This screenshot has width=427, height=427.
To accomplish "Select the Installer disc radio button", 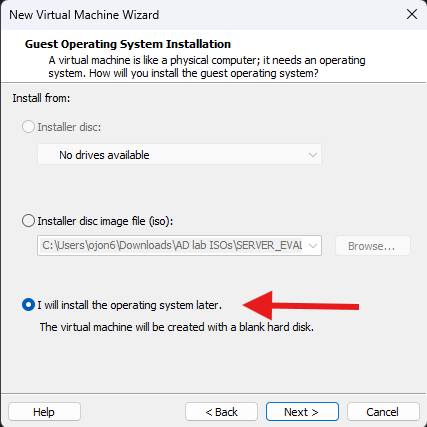I will pyautogui.click(x=28, y=127).
